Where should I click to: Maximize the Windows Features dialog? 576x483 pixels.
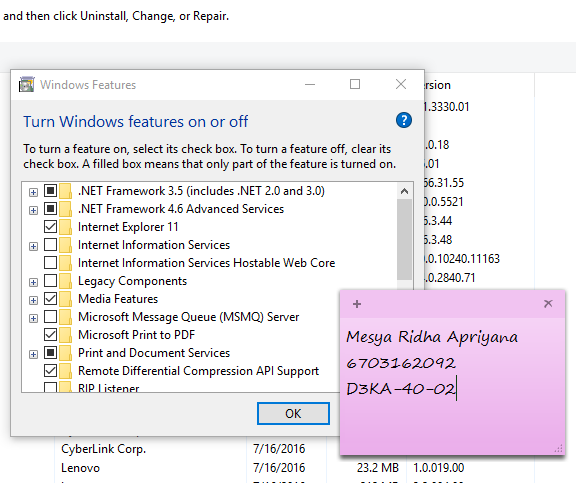(355, 84)
